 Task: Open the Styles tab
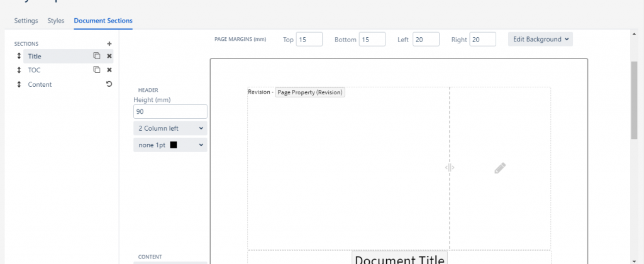[x=56, y=21]
